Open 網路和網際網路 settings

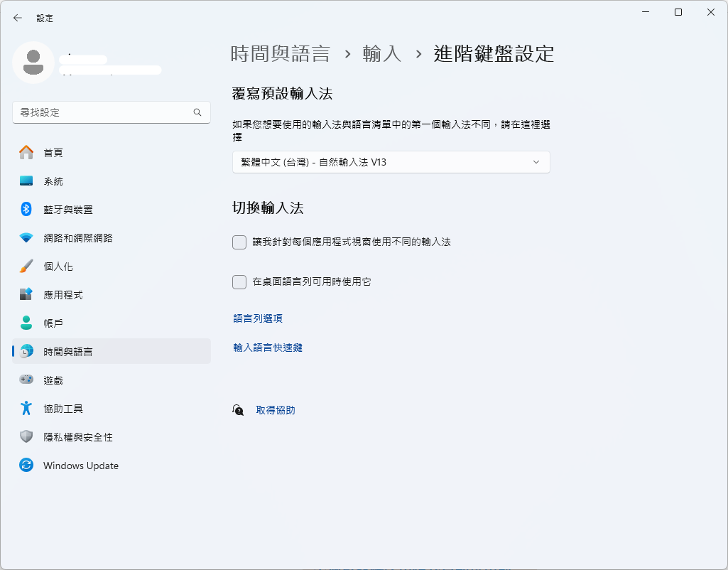(112, 238)
